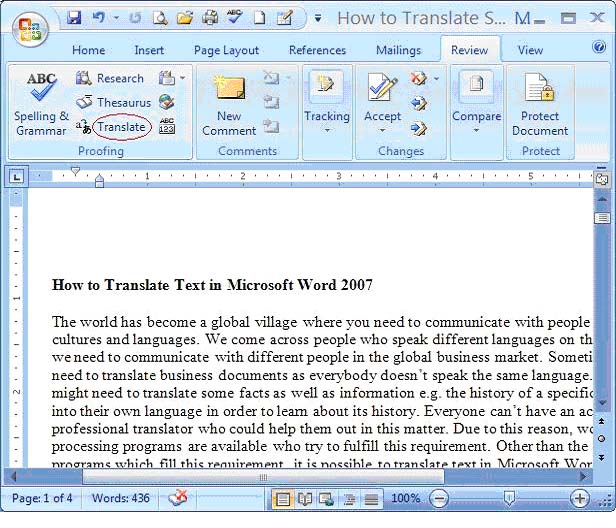The height and width of the screenshot is (528, 616).
Task: Go to Previous change icon
Action: 418,103
